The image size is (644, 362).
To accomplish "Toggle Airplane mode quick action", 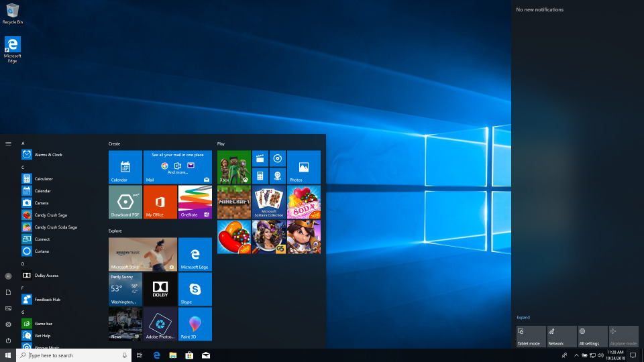I will [x=625, y=337].
